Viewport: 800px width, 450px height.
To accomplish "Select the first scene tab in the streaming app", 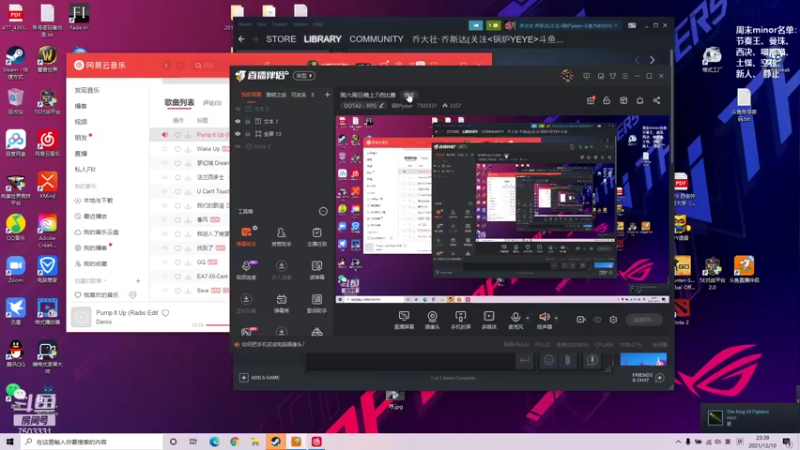I will [x=251, y=95].
